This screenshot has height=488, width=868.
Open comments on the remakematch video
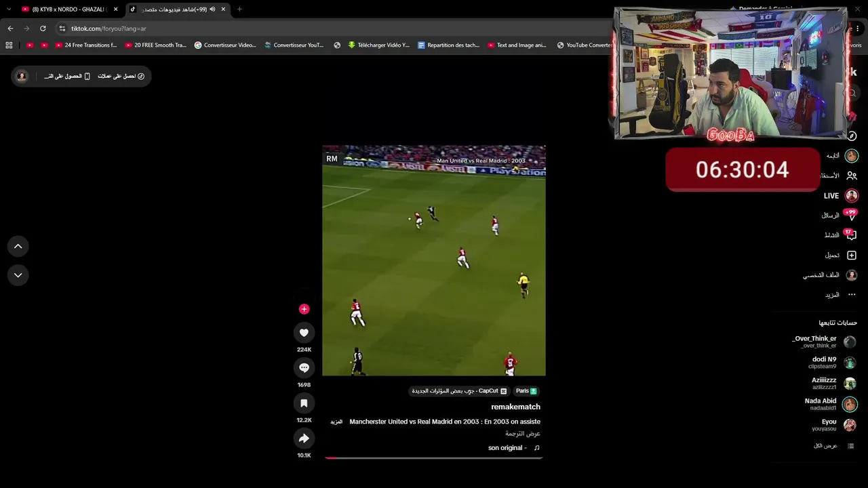(304, 368)
